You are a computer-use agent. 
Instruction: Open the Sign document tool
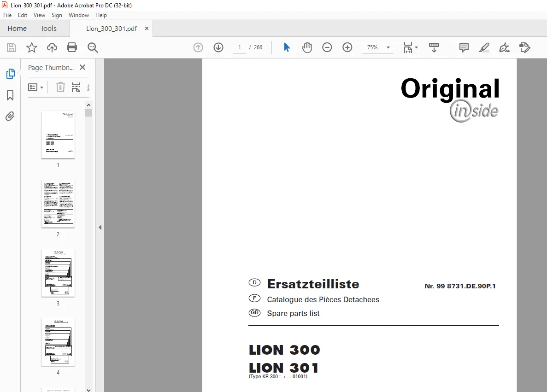pos(505,47)
